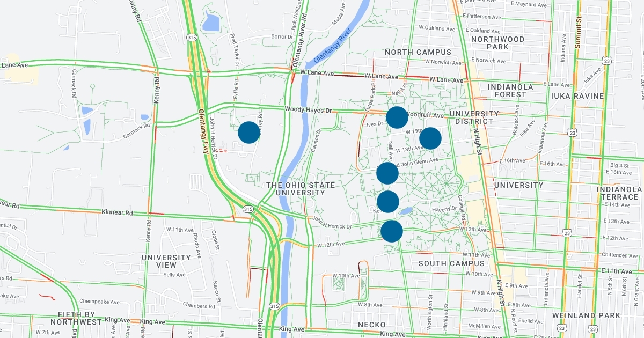Select the blue marker beside Fyffe Rd
Image resolution: width=644 pixels, height=338 pixels.
tap(249, 132)
